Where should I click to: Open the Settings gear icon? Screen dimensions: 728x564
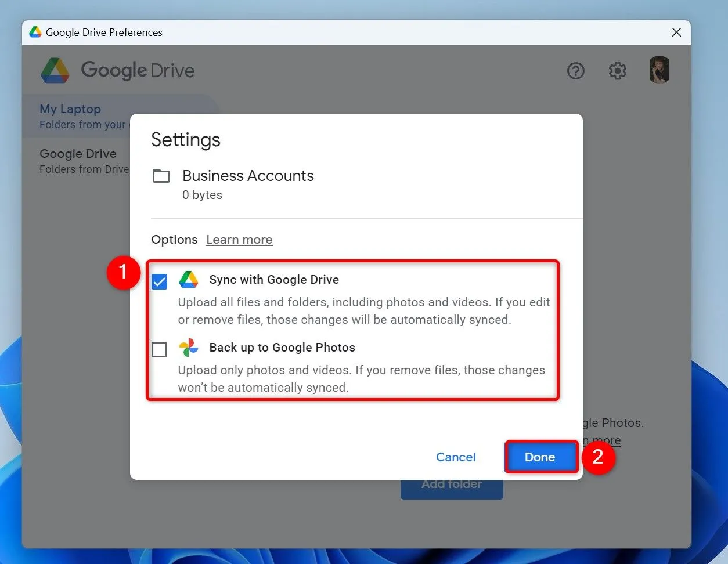coord(617,71)
